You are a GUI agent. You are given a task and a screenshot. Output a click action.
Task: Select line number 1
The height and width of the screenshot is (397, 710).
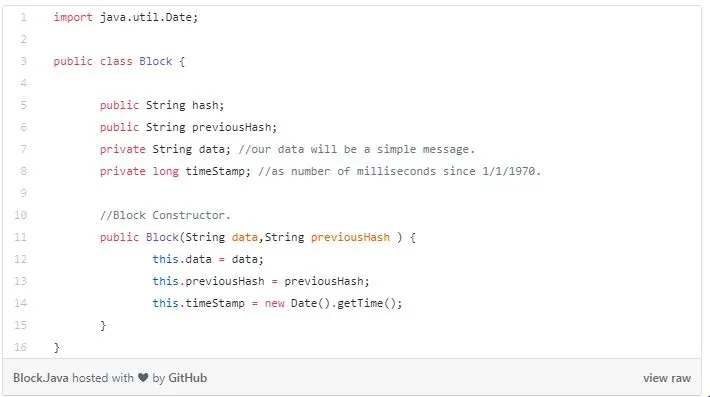click(x=24, y=18)
